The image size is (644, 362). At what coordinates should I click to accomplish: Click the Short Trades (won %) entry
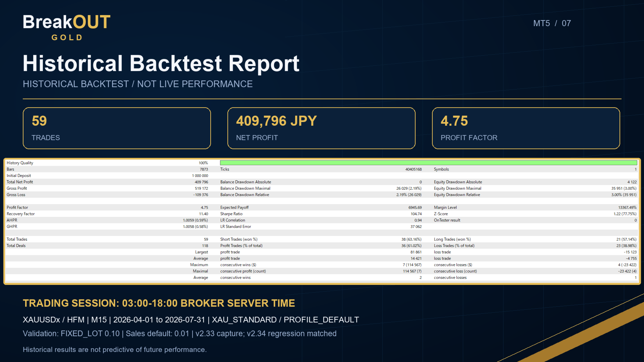click(321, 239)
